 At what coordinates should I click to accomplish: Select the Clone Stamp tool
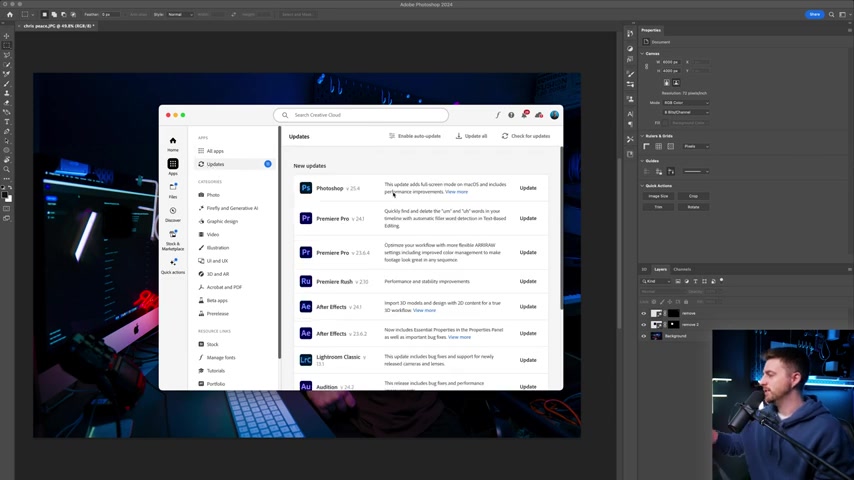point(7,93)
